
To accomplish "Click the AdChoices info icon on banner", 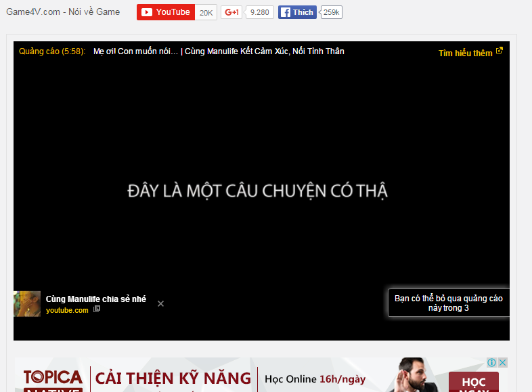I will click(x=491, y=362).
